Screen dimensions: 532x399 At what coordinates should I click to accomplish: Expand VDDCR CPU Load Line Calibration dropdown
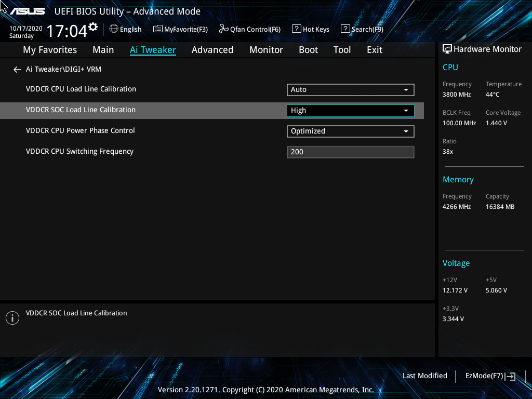tap(351, 90)
